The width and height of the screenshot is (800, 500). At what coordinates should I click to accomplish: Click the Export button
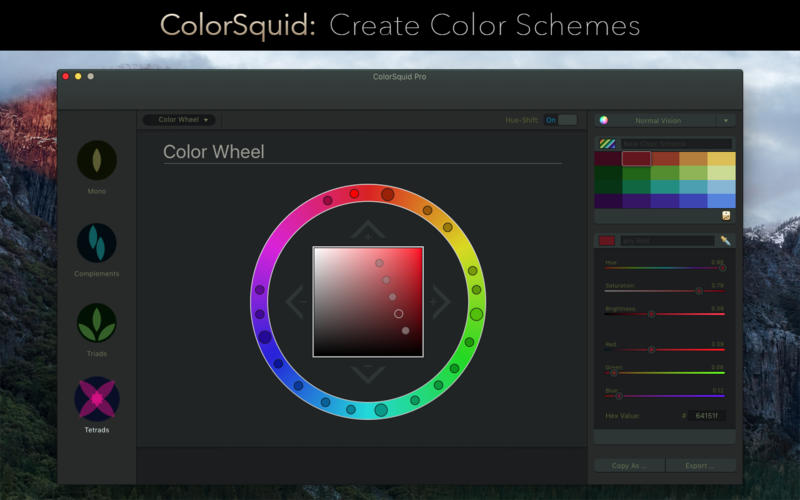point(701,466)
